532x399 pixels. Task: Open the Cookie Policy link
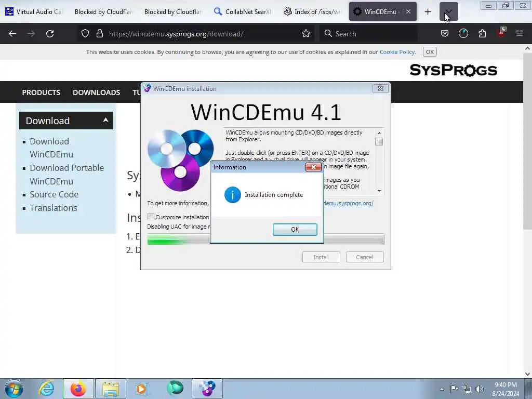click(397, 52)
